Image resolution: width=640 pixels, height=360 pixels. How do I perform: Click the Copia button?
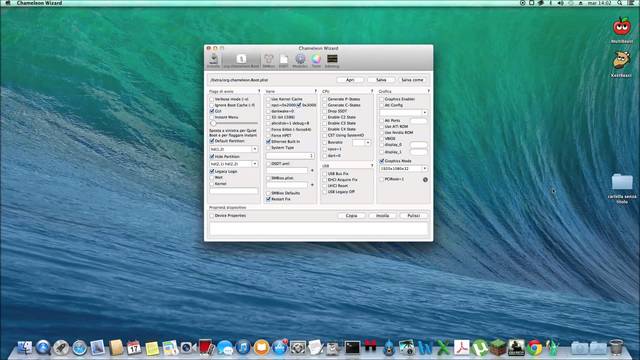pyautogui.click(x=351, y=216)
